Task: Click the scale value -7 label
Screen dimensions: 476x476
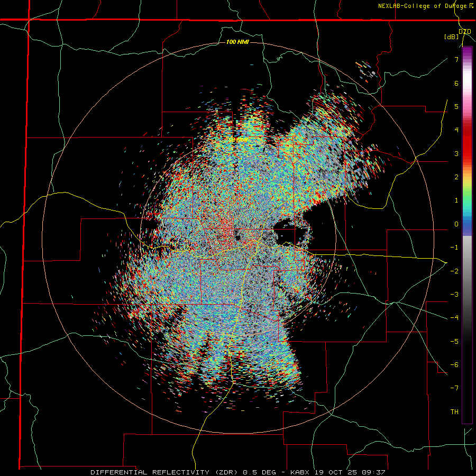Action: tap(454, 388)
